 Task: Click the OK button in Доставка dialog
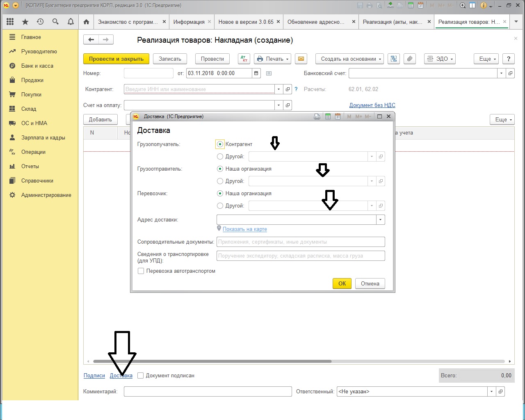click(342, 283)
